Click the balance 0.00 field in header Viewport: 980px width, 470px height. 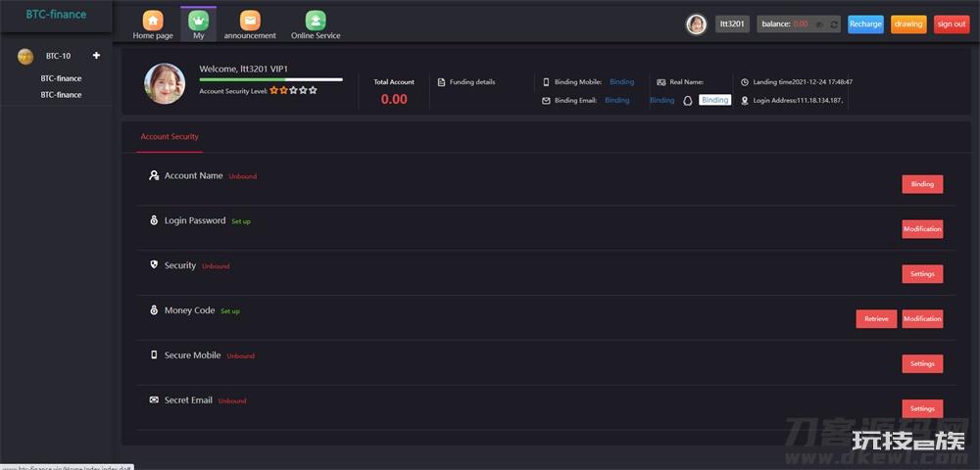click(800, 24)
